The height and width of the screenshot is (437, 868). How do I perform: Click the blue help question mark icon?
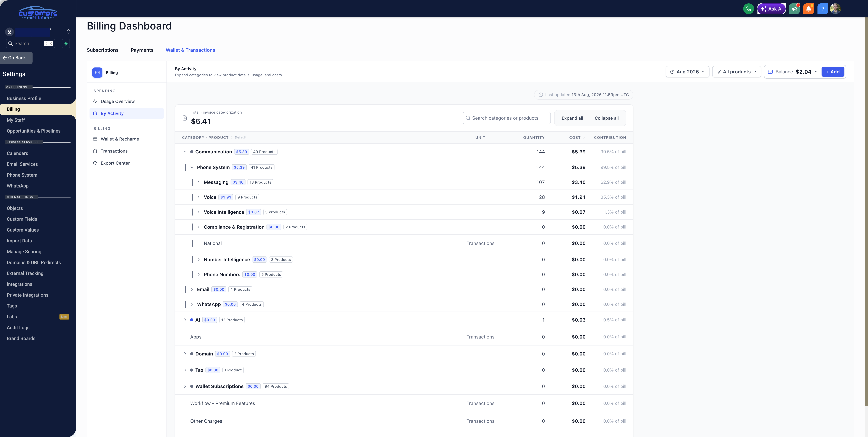(823, 9)
